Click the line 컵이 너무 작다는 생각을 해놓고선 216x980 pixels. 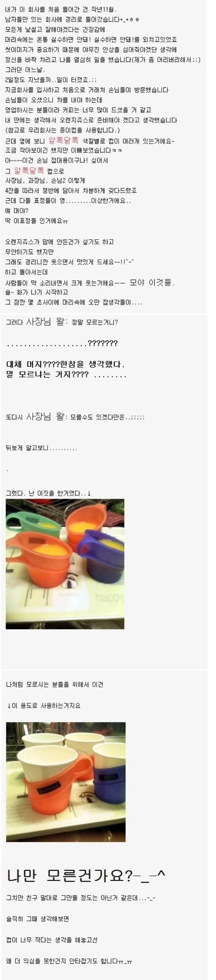[52, 940]
